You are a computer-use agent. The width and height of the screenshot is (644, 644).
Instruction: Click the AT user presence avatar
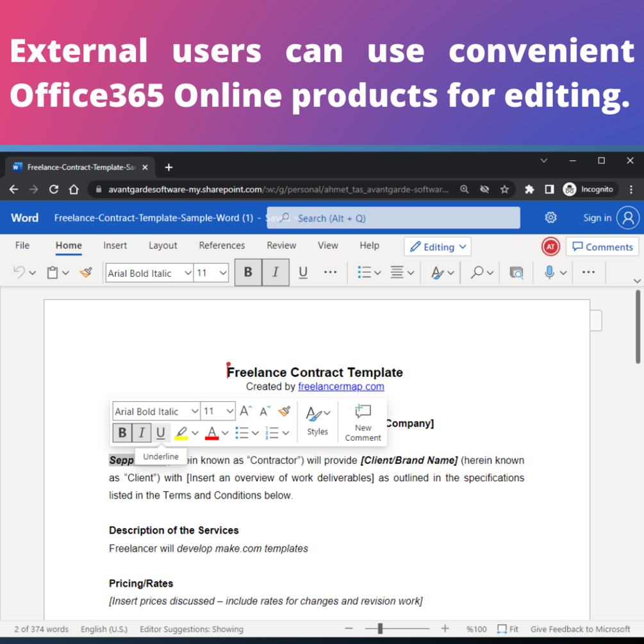(x=550, y=247)
